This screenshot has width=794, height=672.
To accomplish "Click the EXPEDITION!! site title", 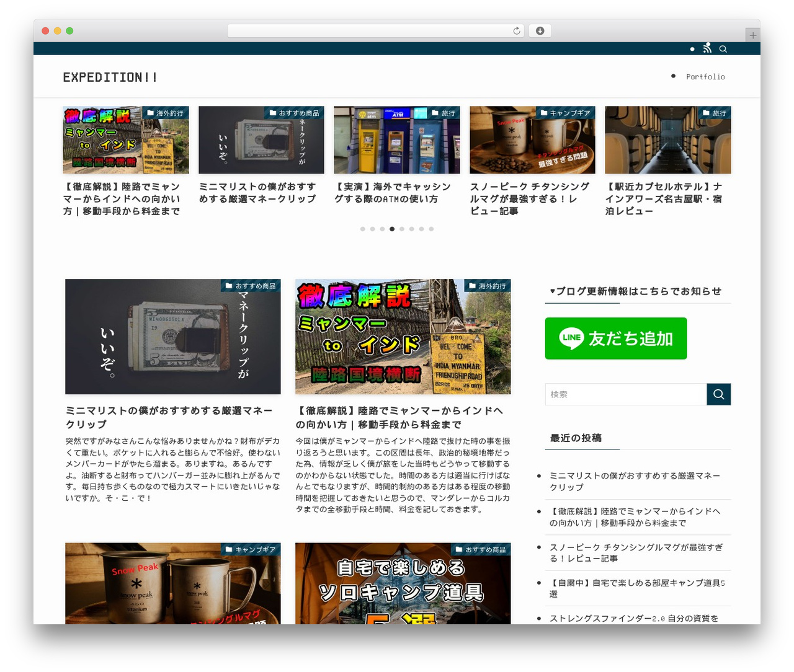I will pos(110,77).
